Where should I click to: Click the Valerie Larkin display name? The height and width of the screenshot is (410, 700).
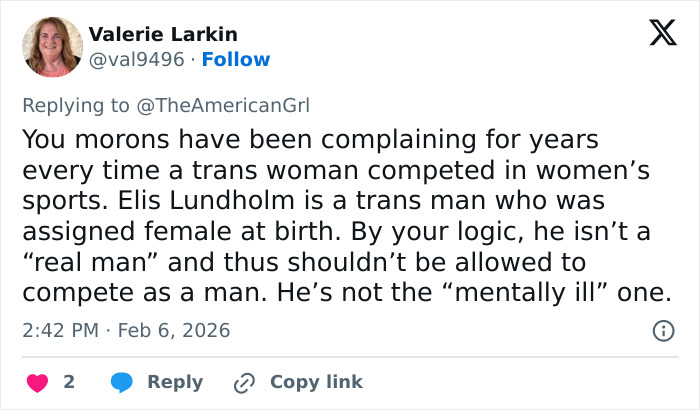[163, 34]
